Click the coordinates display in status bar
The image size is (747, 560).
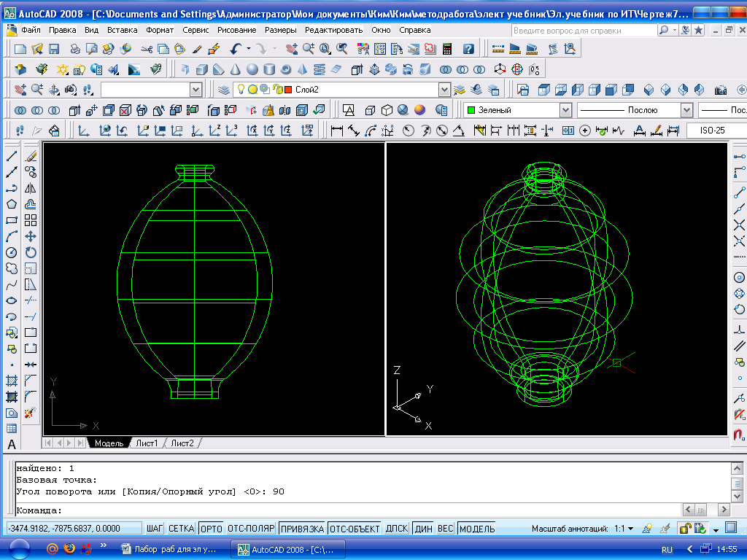[74, 529]
